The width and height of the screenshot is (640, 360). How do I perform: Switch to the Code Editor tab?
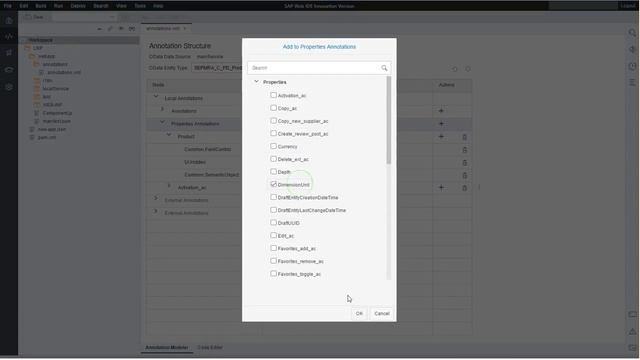click(x=210, y=347)
